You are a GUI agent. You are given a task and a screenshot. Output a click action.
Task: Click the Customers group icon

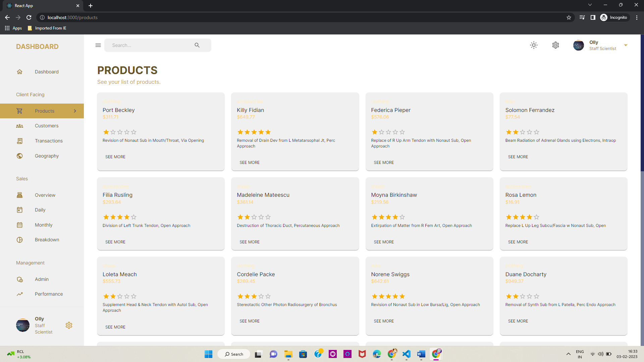(x=20, y=126)
